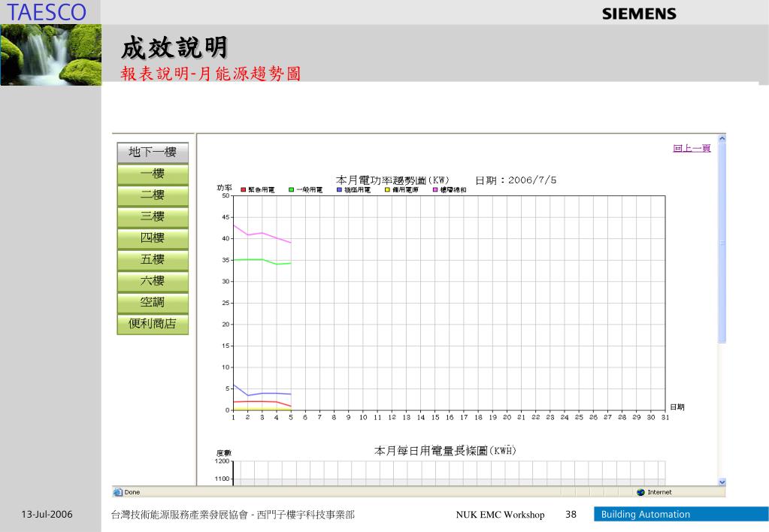Screen dimensions: 769x532
Task: Click the pink 樓層總和 legend swatch
Action: click(x=435, y=190)
